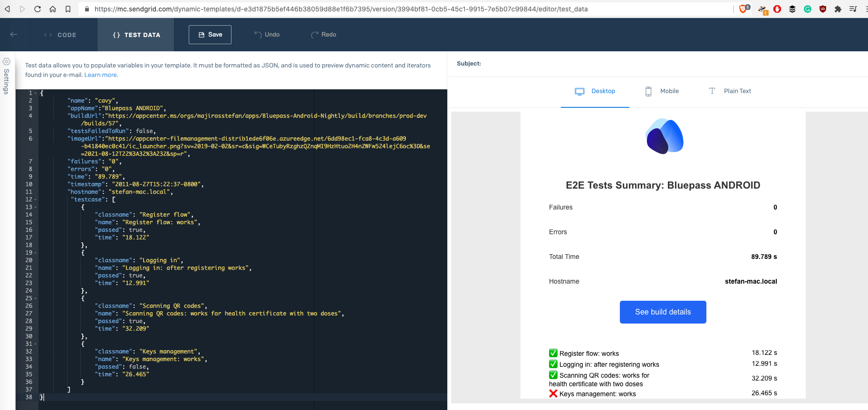Click the "testsFailedToRun": false line
868x410 pixels.
point(112,131)
